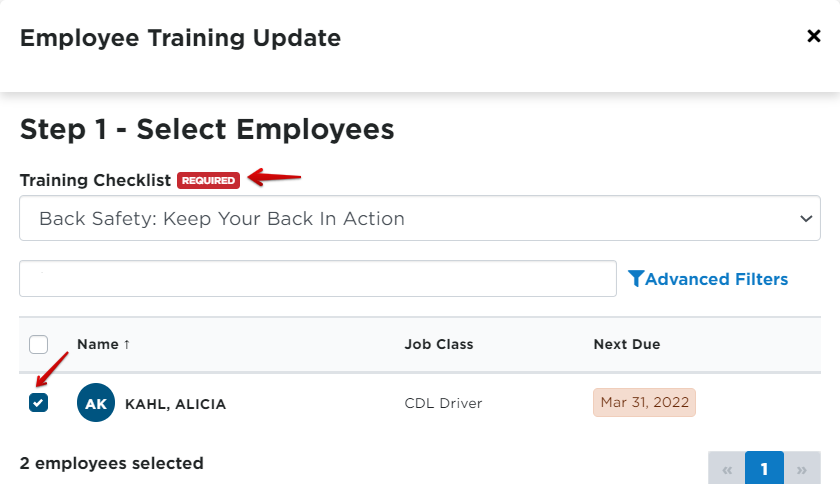Click the Step 1 - Select Employees heading
840x484 pixels.
pyautogui.click(x=207, y=129)
